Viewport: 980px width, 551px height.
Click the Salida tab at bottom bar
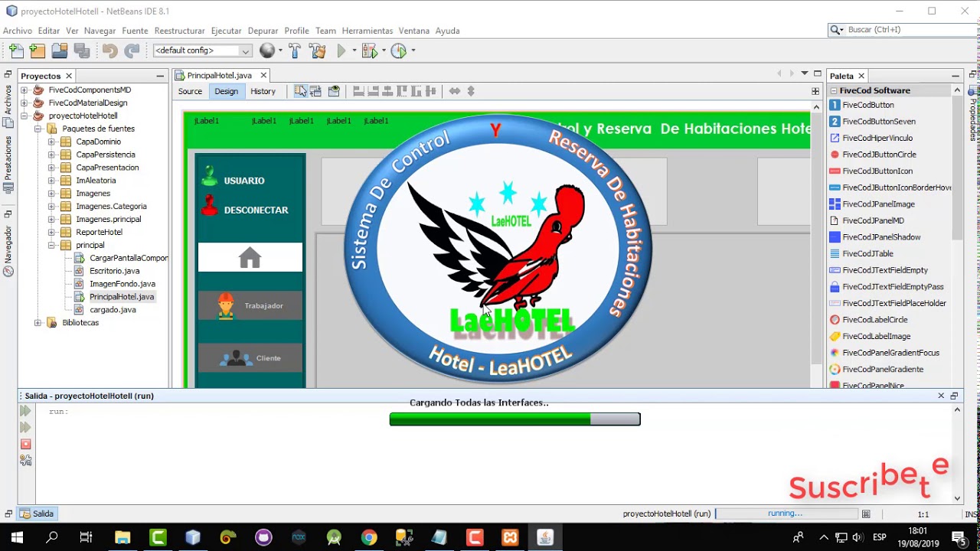37,514
